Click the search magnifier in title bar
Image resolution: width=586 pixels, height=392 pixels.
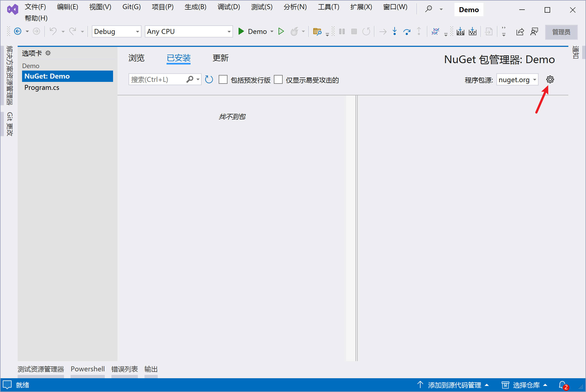(429, 9)
